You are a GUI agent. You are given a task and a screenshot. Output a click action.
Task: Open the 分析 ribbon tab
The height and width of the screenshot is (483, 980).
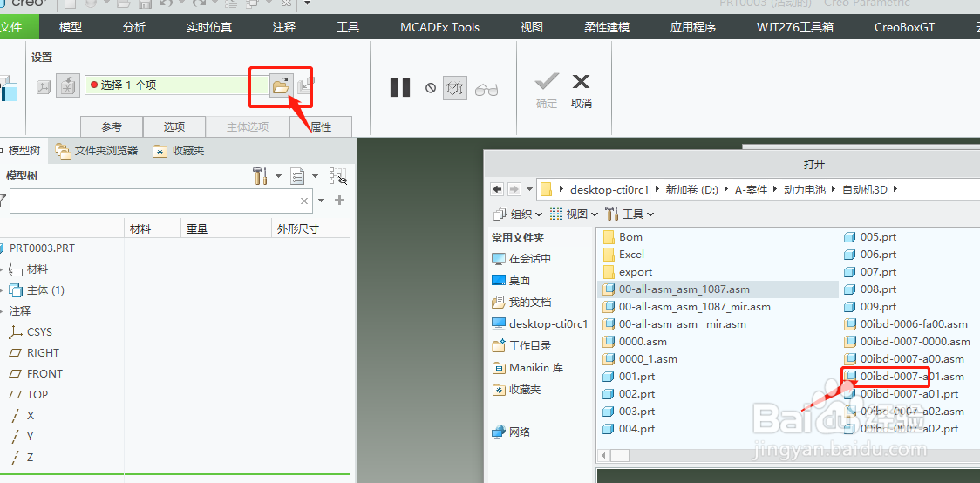pos(134,27)
